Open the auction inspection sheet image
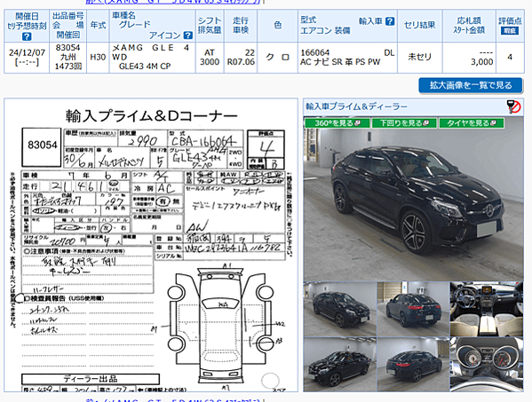This screenshot has width=532, height=402. (151, 245)
